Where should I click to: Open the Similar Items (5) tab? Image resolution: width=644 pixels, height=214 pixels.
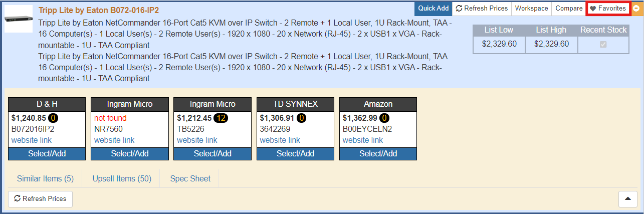point(45,178)
